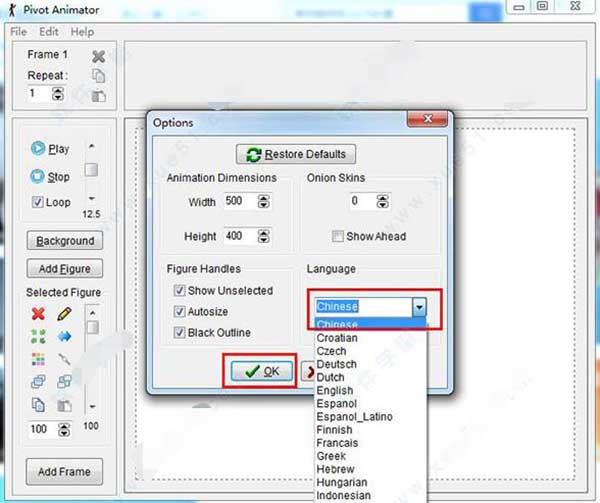
Task: Enable the Show Ahead checkbox
Action: (338, 236)
